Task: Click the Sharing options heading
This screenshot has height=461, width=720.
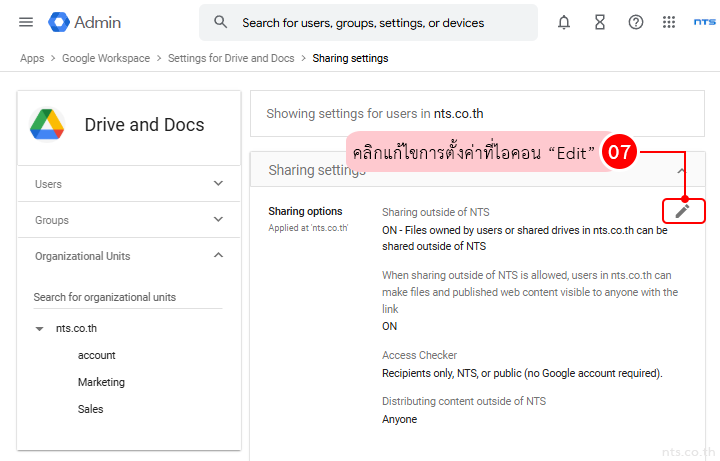Action: 305,211
